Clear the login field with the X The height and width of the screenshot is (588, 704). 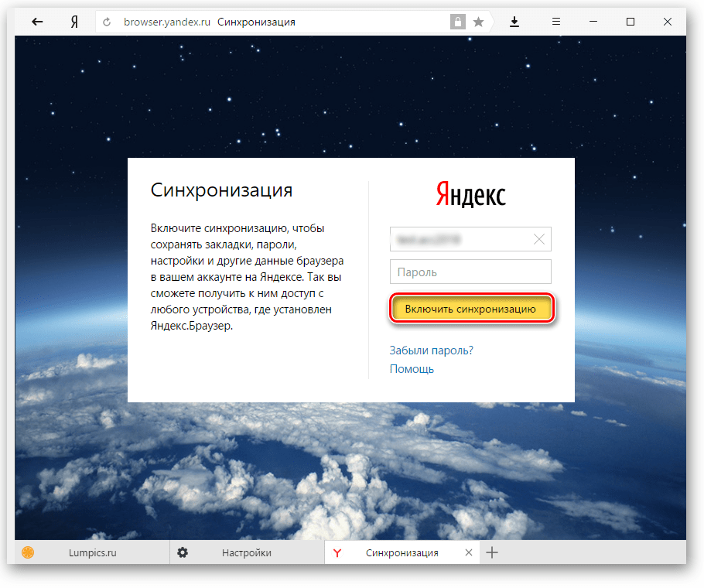pyautogui.click(x=539, y=239)
